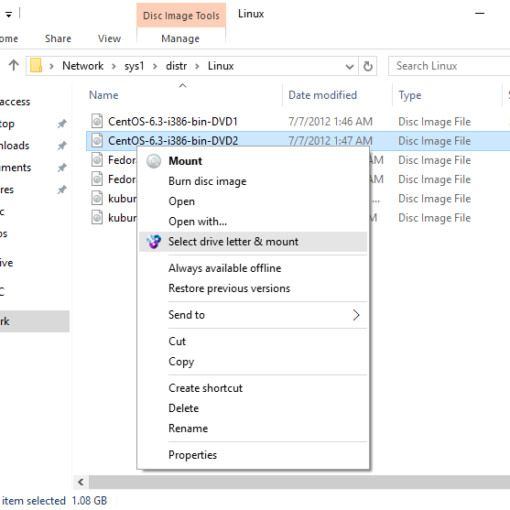Choose Delete from context menu
This screenshot has width=510, height=510.
(253, 408)
